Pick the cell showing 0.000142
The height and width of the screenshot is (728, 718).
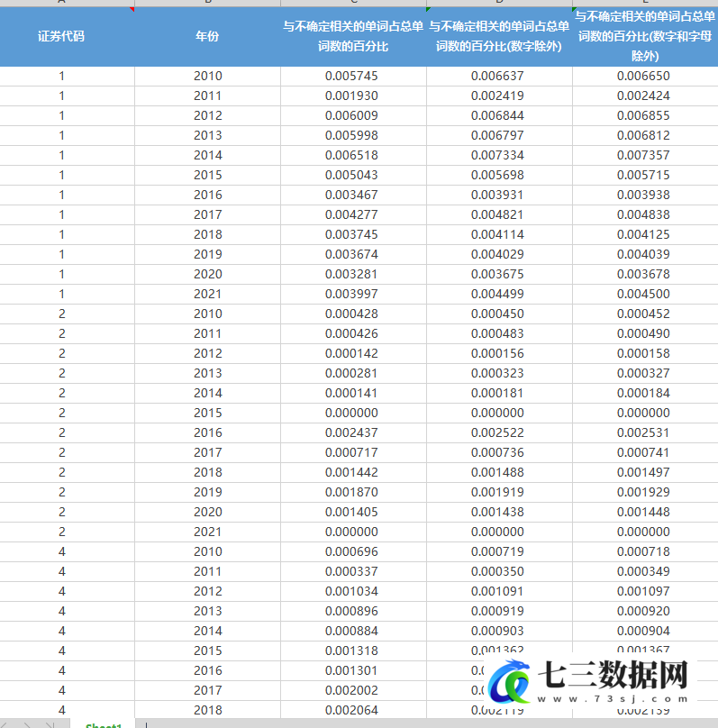353,354
